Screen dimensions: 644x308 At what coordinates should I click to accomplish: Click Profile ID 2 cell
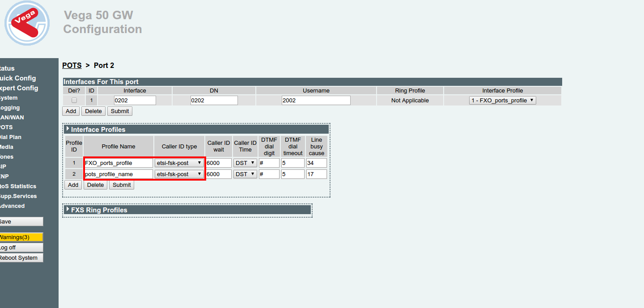click(74, 174)
